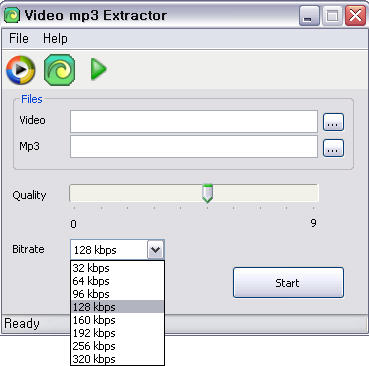Select 96 kbps from bitrate list
Viewport: 369px width, 366px height.
117,294
